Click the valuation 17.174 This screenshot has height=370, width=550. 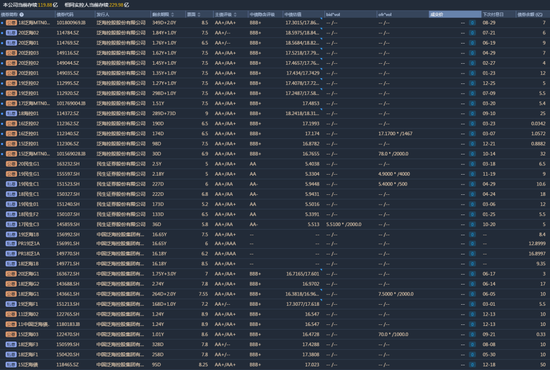(x=312, y=134)
